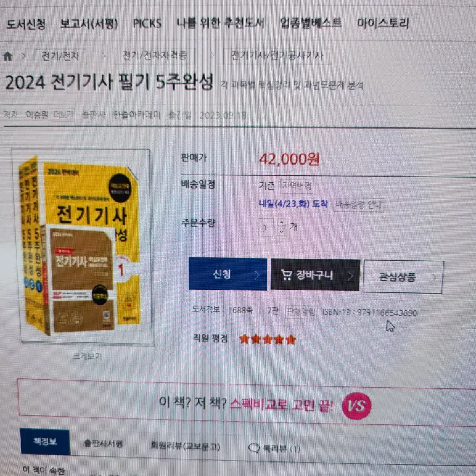Open the 전기/전자자격증 breadcrumb dropdown
476x476 pixels.
coord(155,56)
